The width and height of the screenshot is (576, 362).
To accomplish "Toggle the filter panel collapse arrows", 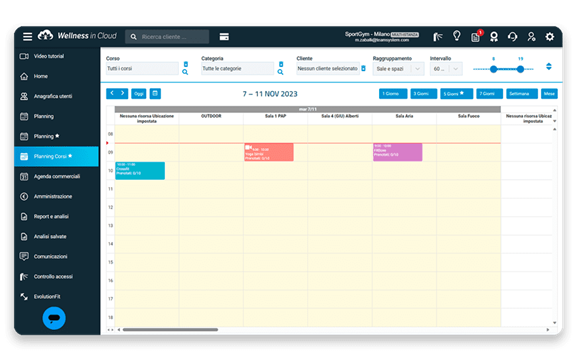I will click(548, 67).
